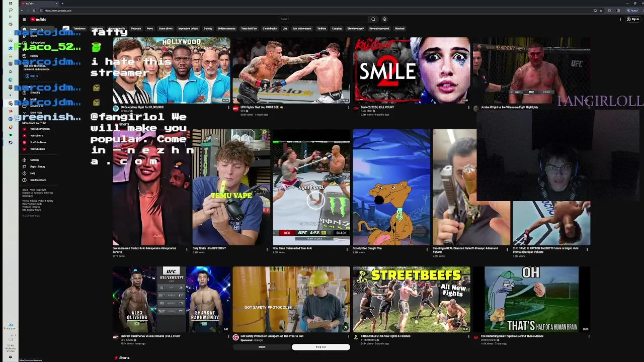This screenshot has height=362, width=644.
Task: Click the Sign in button at top right
Action: coord(633,19)
